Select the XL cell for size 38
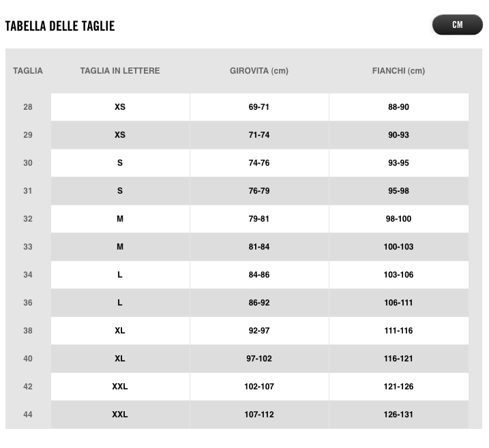The image size is (489, 448). 120,331
